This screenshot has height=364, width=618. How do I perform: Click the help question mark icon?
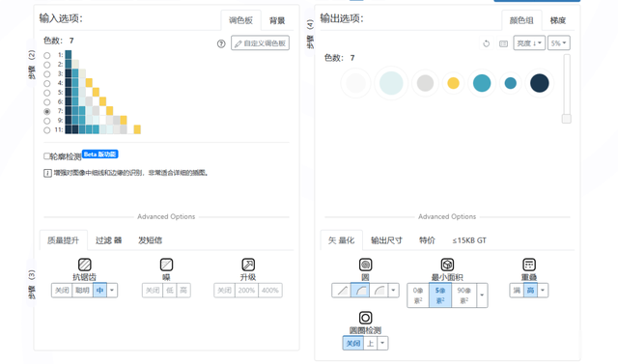coord(221,43)
